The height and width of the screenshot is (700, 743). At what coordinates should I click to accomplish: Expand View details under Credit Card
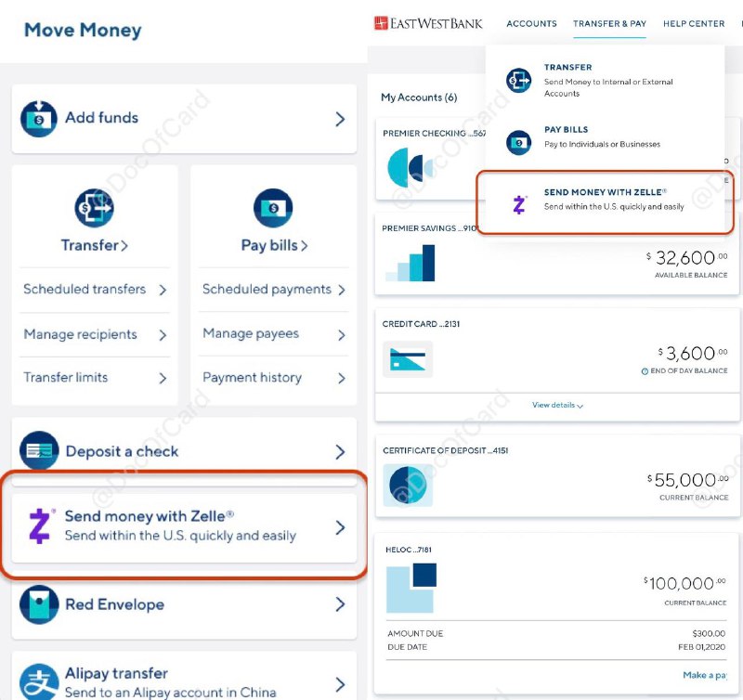(x=557, y=406)
